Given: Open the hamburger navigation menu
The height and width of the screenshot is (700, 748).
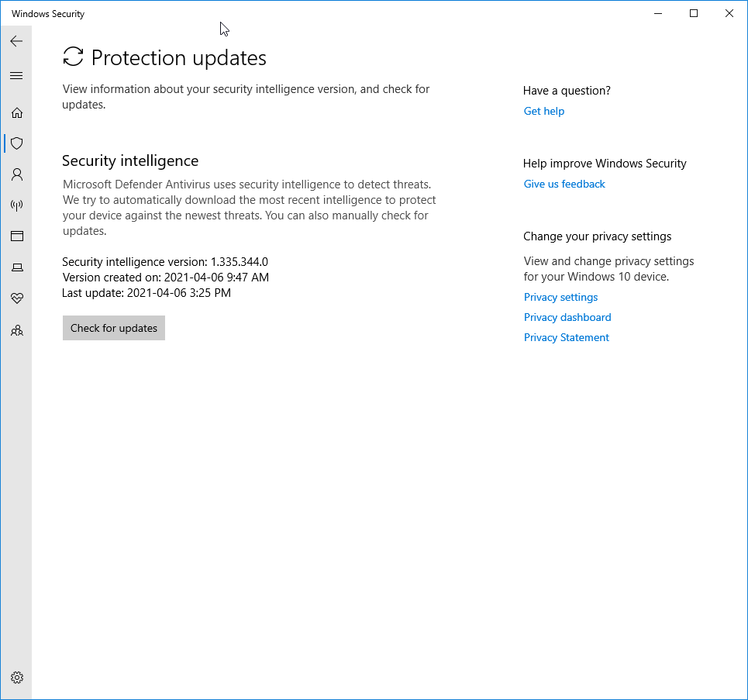Looking at the screenshot, I should (x=16, y=76).
